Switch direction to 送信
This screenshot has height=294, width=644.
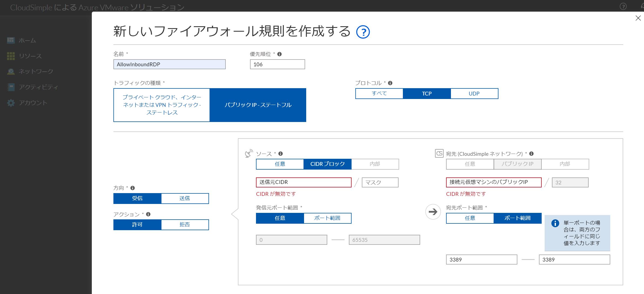pos(185,198)
